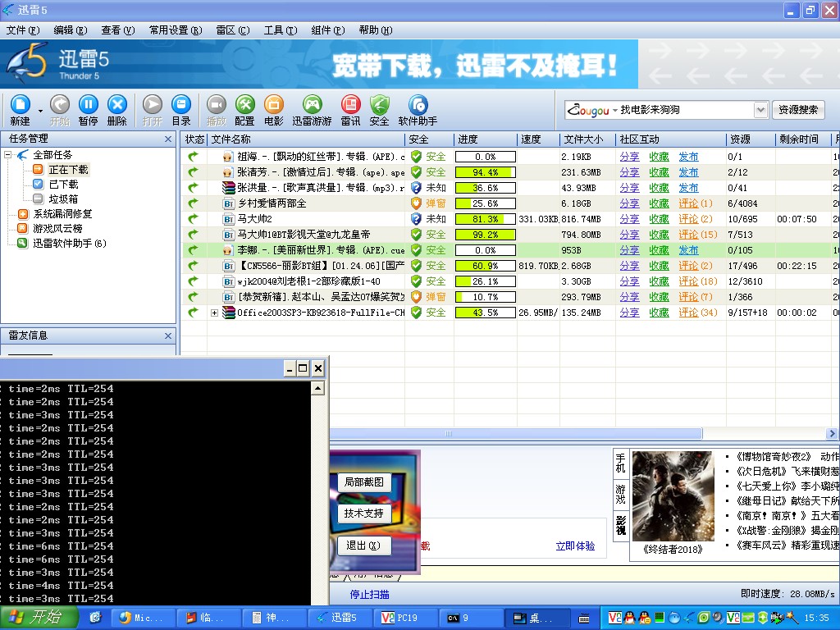Click the 资源搜索 button
The width and height of the screenshot is (840, 630).
coord(798,110)
